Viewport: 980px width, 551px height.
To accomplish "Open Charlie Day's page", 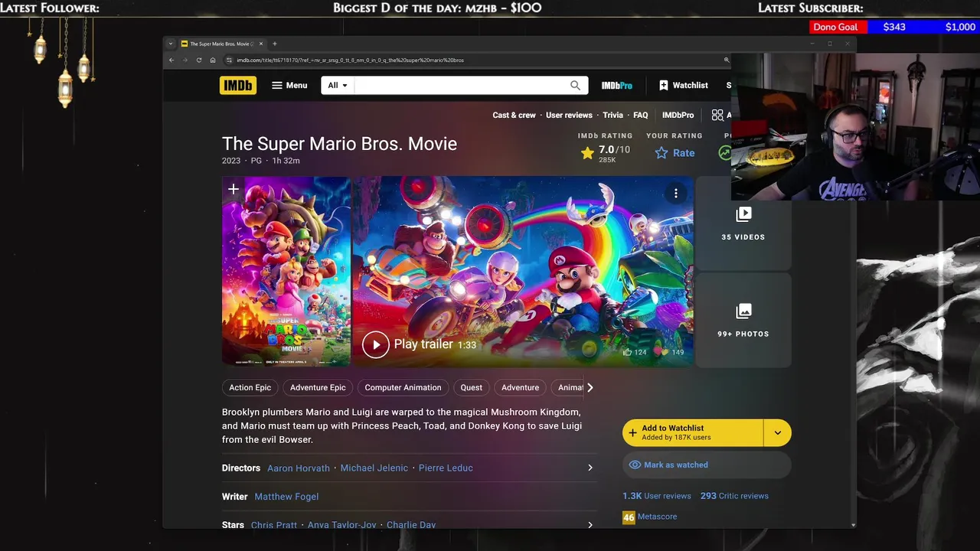I will click(x=411, y=525).
